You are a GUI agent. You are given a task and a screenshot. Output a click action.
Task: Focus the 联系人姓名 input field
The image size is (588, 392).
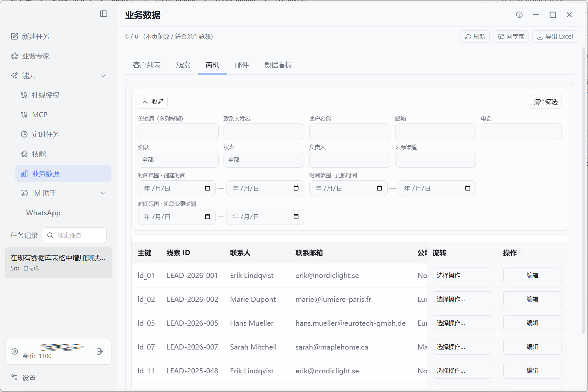click(x=264, y=131)
